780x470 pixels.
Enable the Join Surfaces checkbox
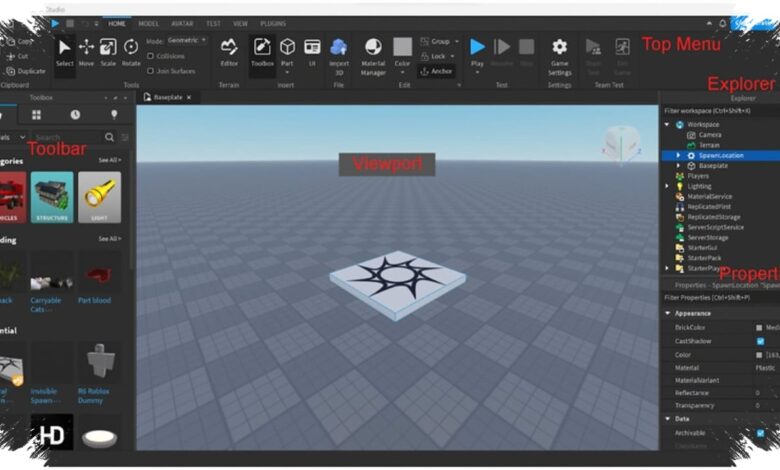(150, 71)
